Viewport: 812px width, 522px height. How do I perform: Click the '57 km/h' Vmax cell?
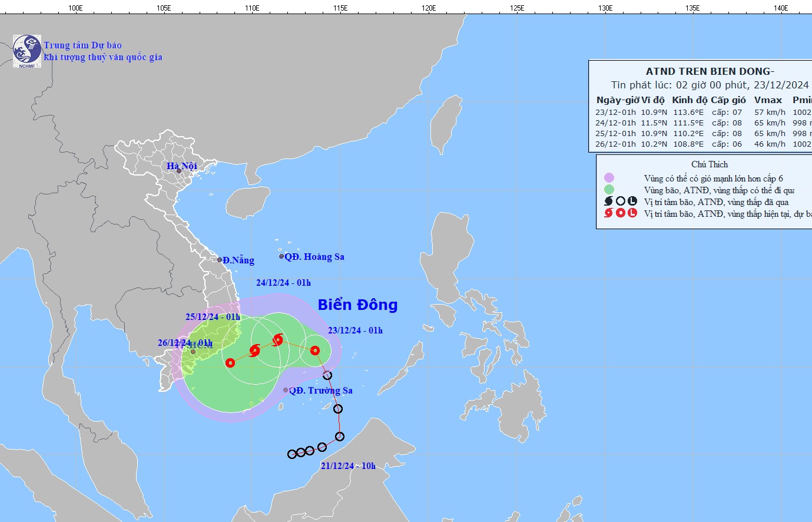click(770, 112)
